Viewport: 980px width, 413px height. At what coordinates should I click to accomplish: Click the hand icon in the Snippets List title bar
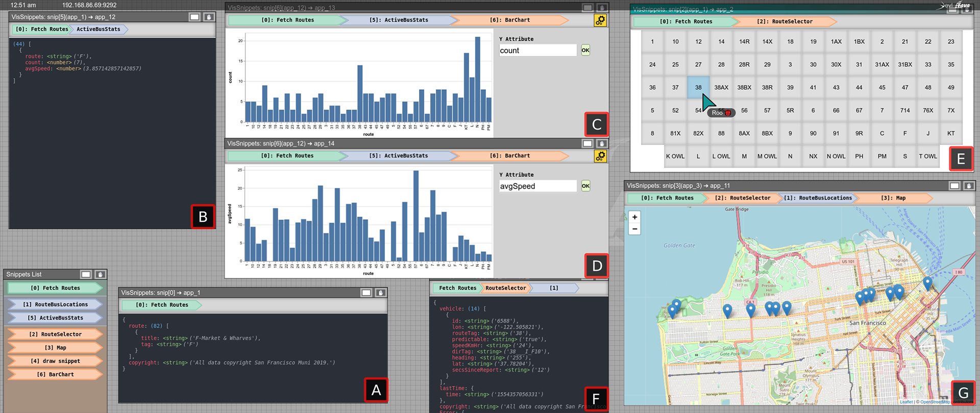click(100, 274)
